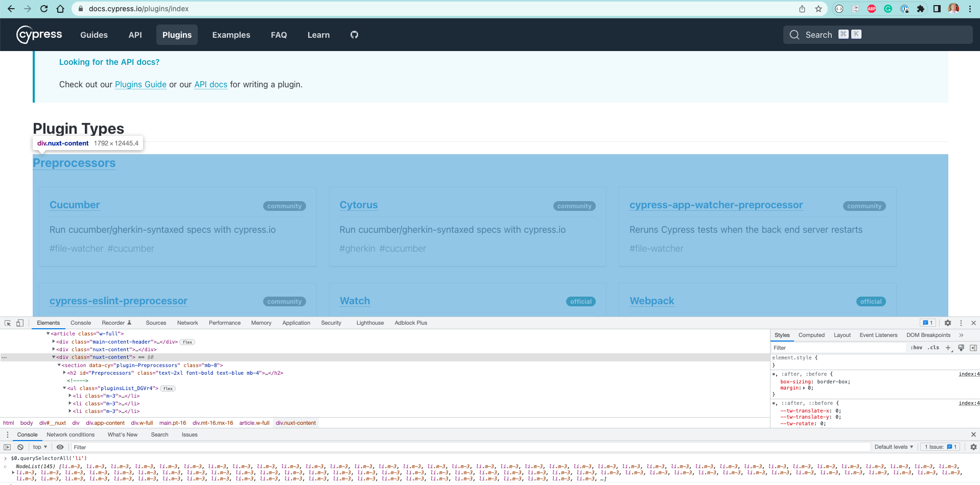Viewport: 980px width, 485px height.
Task: Toggle the browser side panel icon
Action: [x=937, y=9]
